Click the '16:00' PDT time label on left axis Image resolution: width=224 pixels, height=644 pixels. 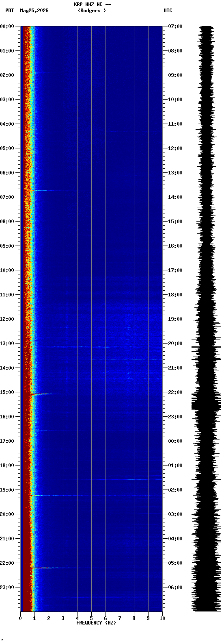point(7,417)
